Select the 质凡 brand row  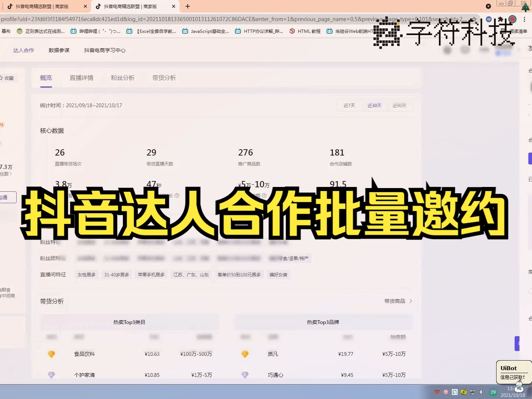pos(323,354)
